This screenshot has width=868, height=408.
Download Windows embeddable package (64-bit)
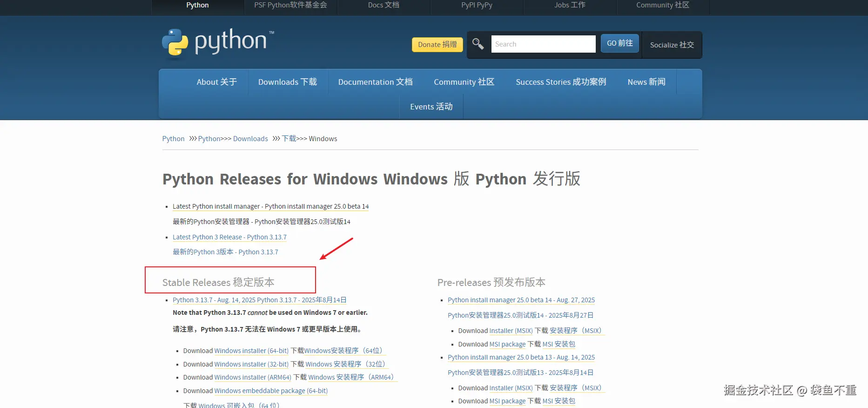coord(271,391)
